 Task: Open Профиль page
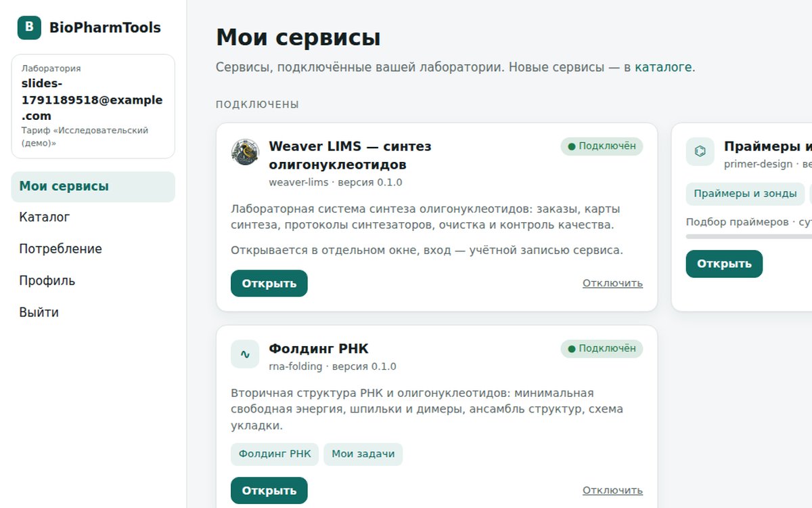pos(93,280)
